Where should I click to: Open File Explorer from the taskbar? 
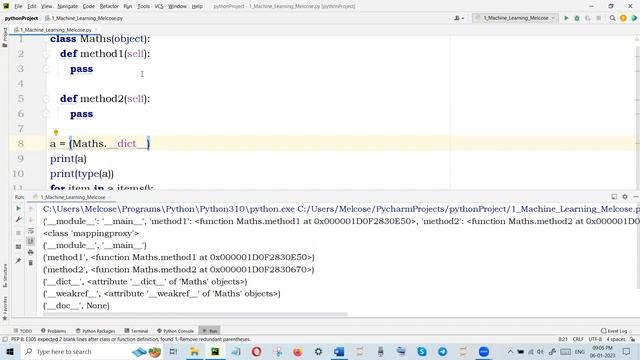click(x=194, y=351)
